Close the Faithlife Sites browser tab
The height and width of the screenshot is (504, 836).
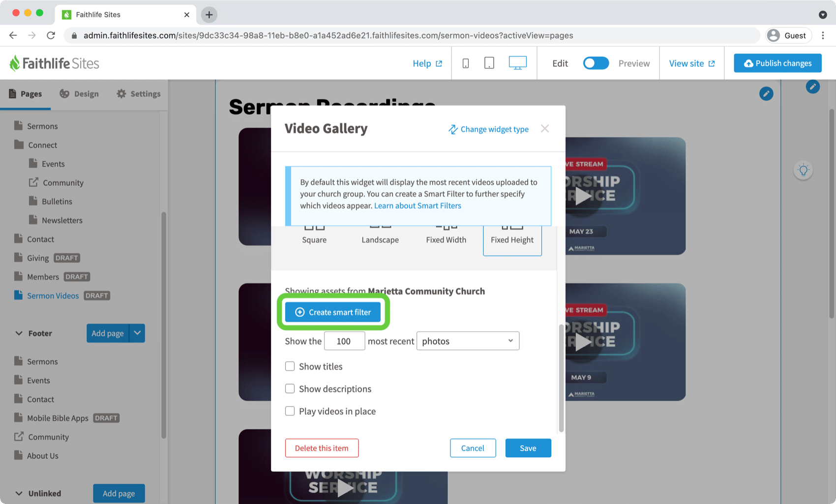(x=187, y=15)
